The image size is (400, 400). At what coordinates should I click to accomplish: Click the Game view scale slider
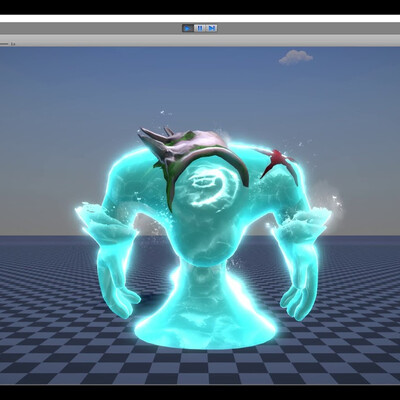coord(4,43)
